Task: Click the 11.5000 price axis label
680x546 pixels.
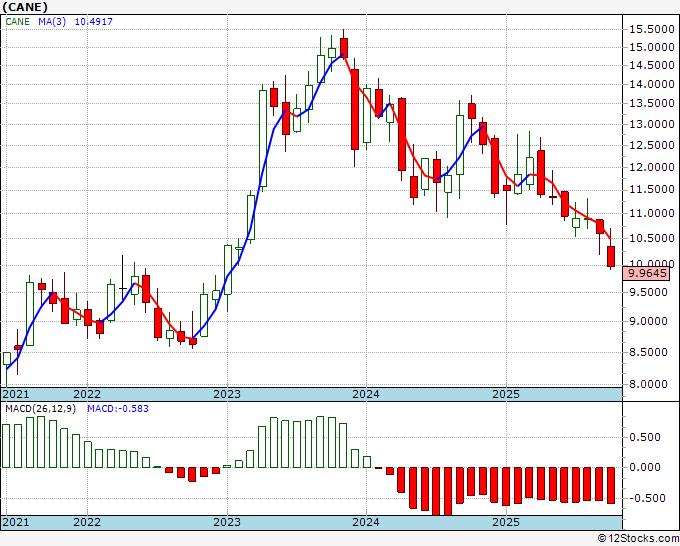Action: 652,190
